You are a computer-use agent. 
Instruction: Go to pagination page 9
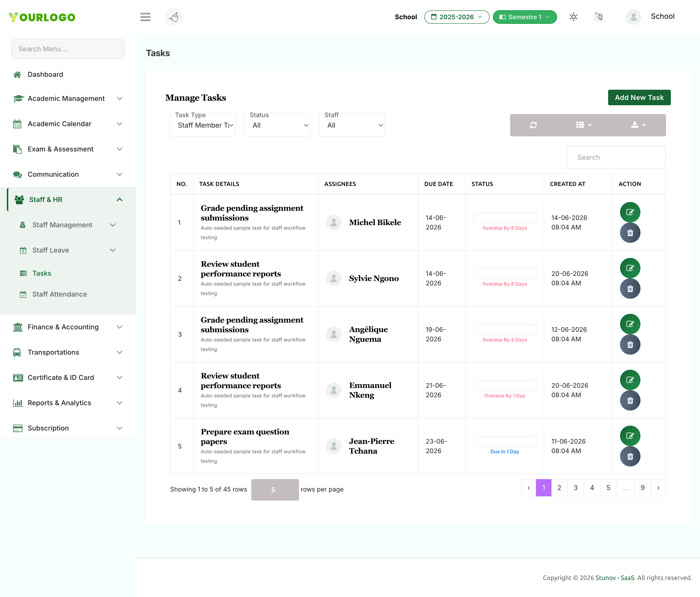(x=643, y=488)
